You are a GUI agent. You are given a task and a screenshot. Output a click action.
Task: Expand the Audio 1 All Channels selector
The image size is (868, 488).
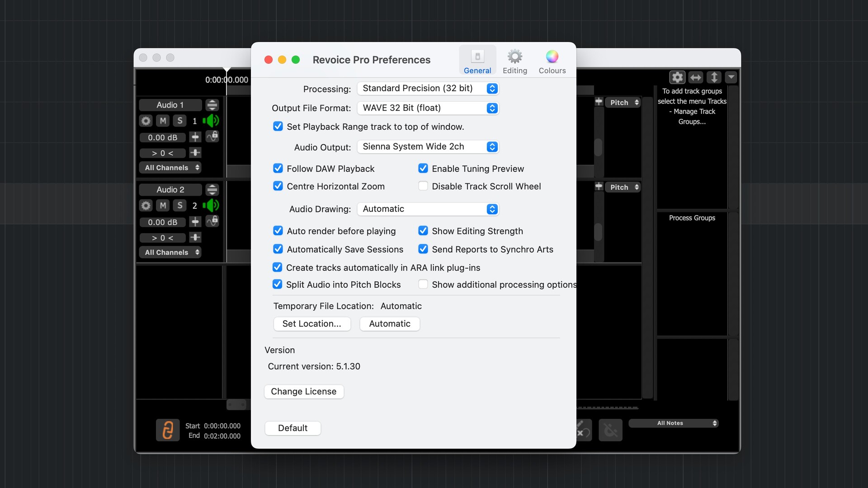(x=170, y=168)
